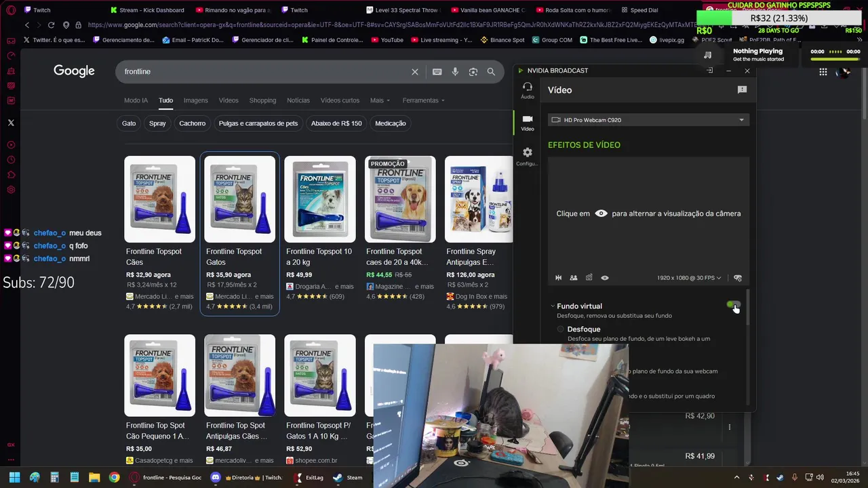The height and width of the screenshot is (488, 868).
Task: Expand the Mais search menu
Action: pos(380,100)
